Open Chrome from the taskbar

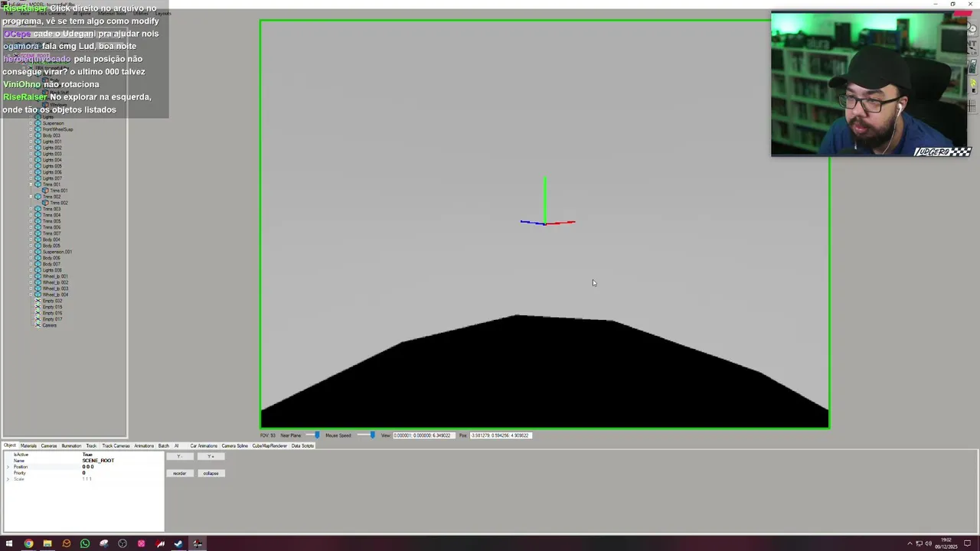28,543
